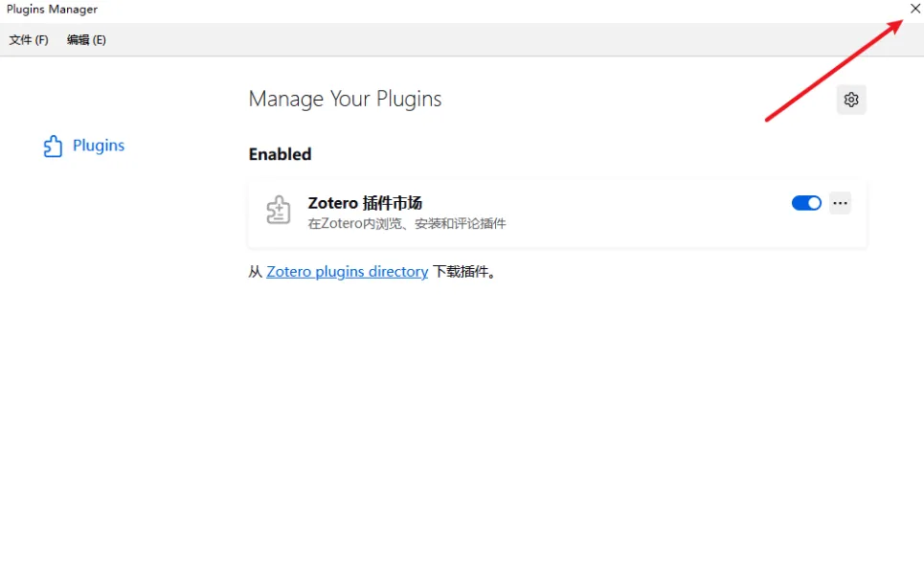Disable the Zotero 插件市场 plugin toggle
Image resolution: width=924 pixels, height=562 pixels.
(806, 203)
